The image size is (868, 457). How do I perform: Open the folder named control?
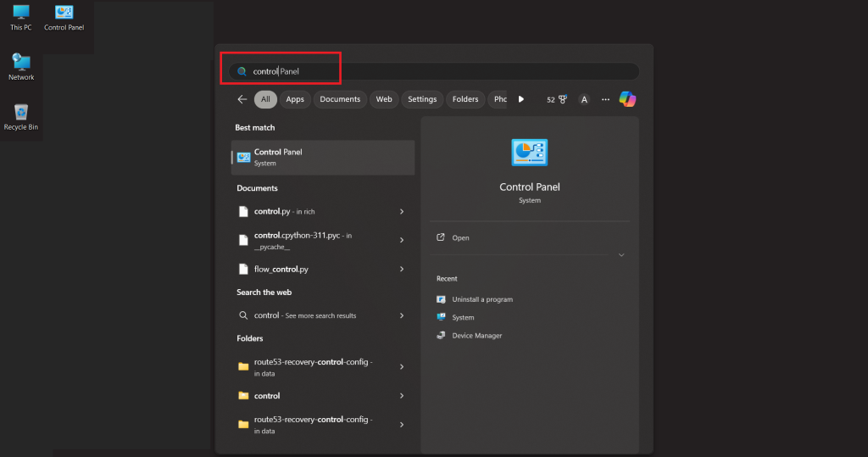click(323, 395)
